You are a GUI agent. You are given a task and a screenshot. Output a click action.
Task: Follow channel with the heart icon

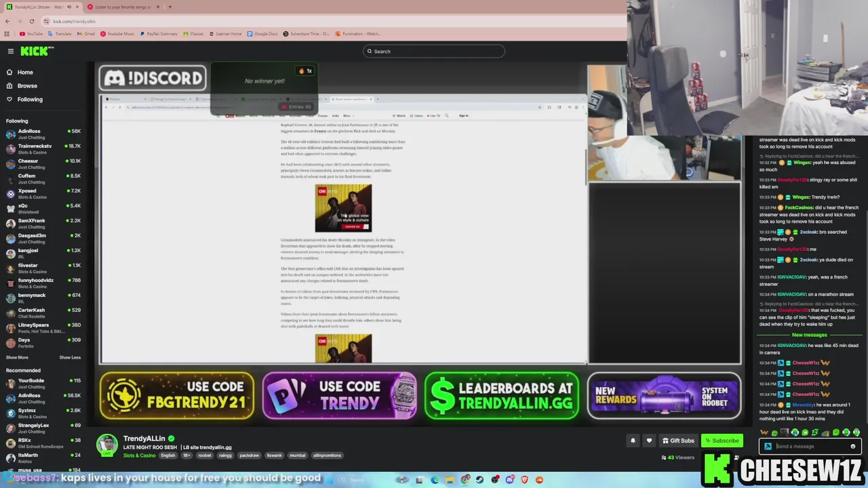pos(649,441)
